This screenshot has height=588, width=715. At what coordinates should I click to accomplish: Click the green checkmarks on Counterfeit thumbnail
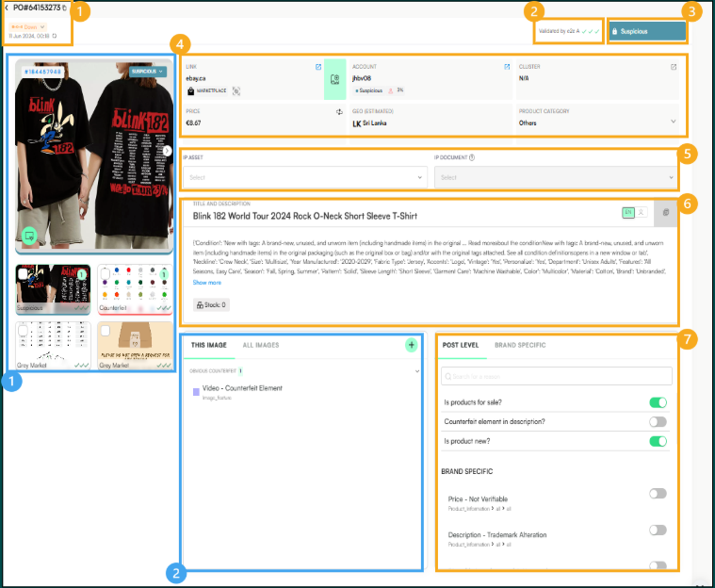click(164, 308)
